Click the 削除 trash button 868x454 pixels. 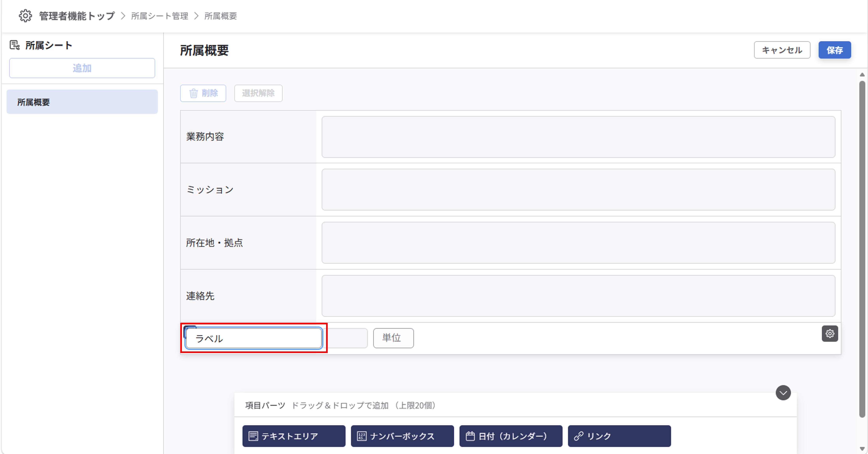tap(203, 93)
